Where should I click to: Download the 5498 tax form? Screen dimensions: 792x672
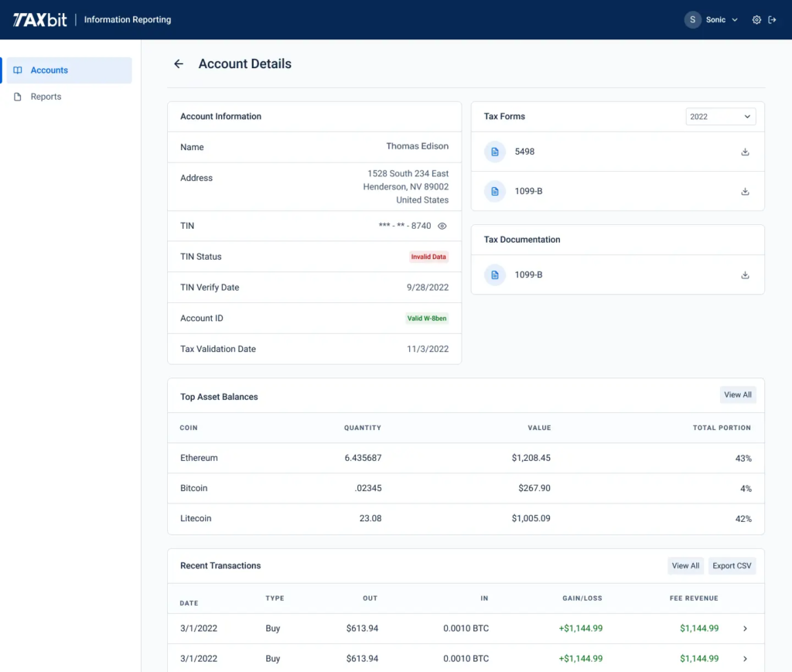[x=745, y=152]
